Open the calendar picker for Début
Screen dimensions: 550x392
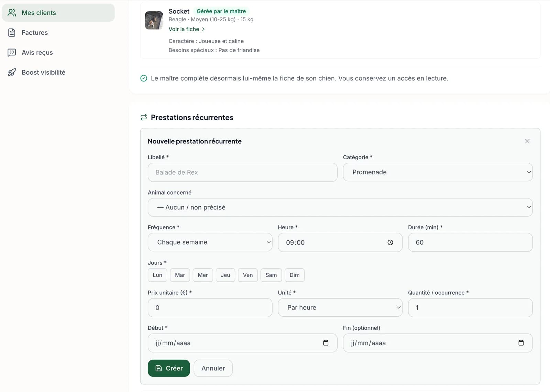point(326,343)
